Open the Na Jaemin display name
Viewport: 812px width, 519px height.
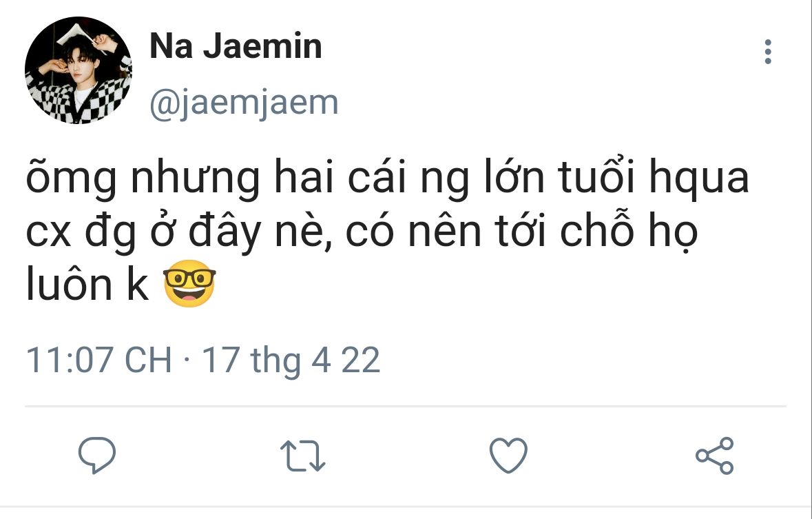tap(236, 45)
